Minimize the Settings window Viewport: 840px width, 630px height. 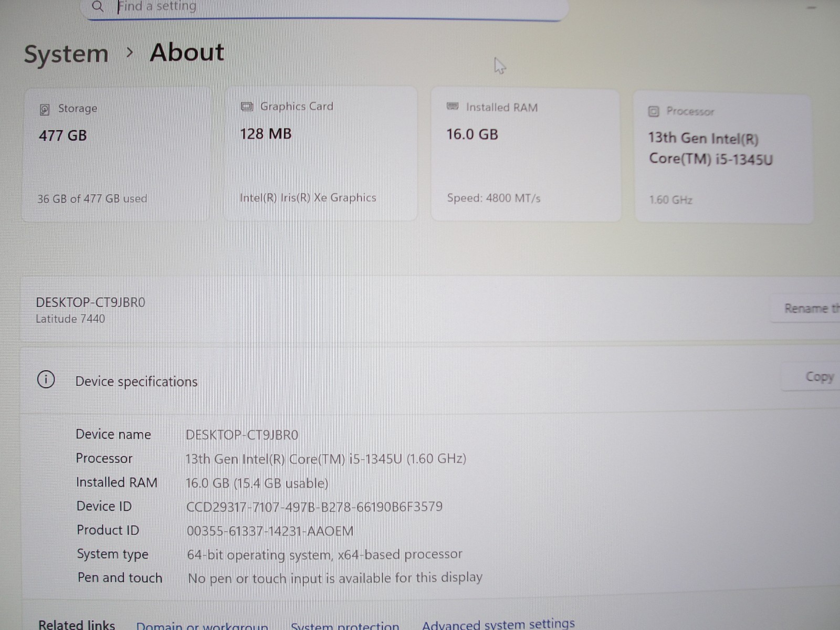coord(812,7)
